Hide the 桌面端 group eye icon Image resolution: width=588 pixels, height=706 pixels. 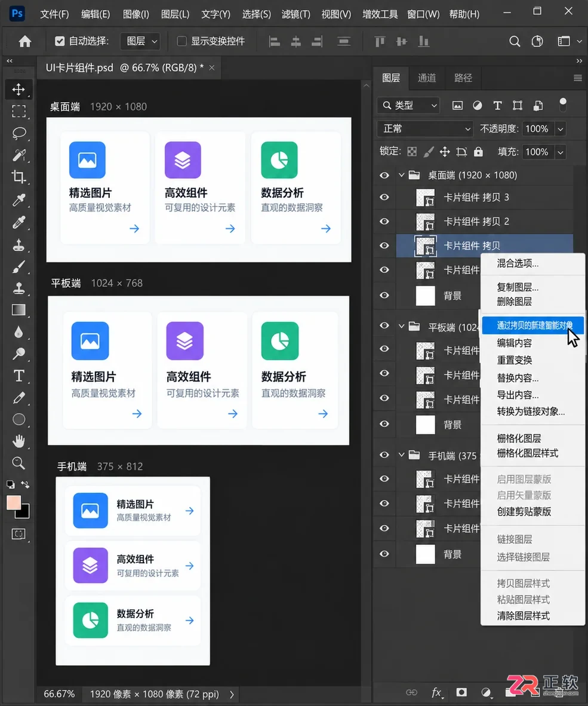pos(384,175)
